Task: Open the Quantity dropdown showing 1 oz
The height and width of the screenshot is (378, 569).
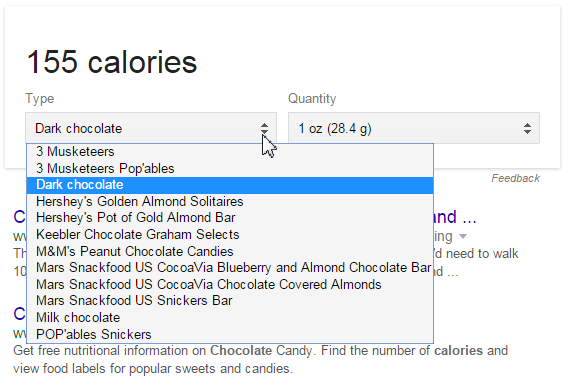Action: (414, 128)
